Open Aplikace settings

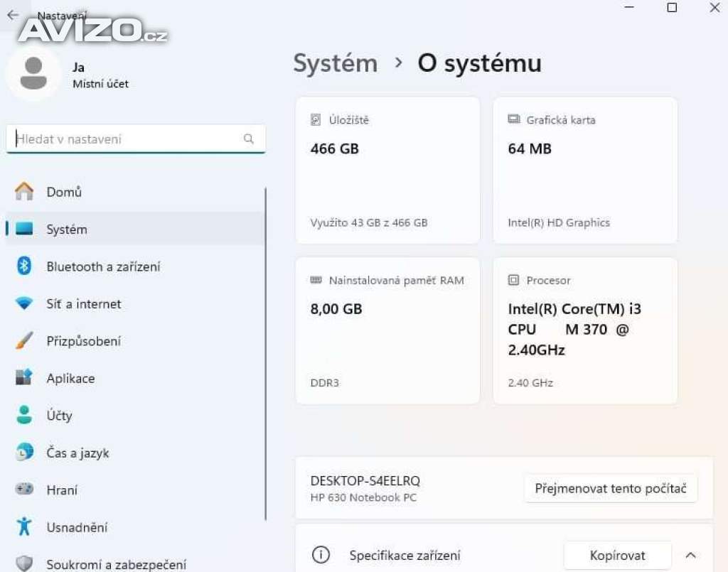(136, 378)
